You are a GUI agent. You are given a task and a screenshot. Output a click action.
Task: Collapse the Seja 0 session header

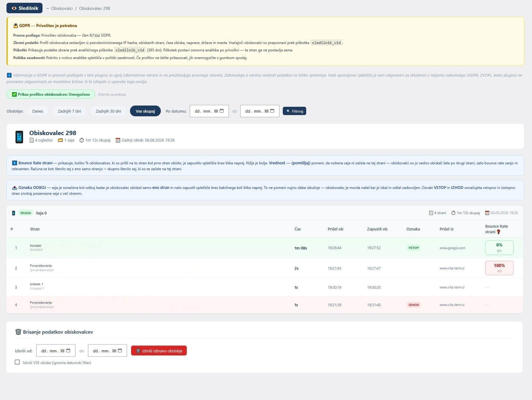[265, 213]
